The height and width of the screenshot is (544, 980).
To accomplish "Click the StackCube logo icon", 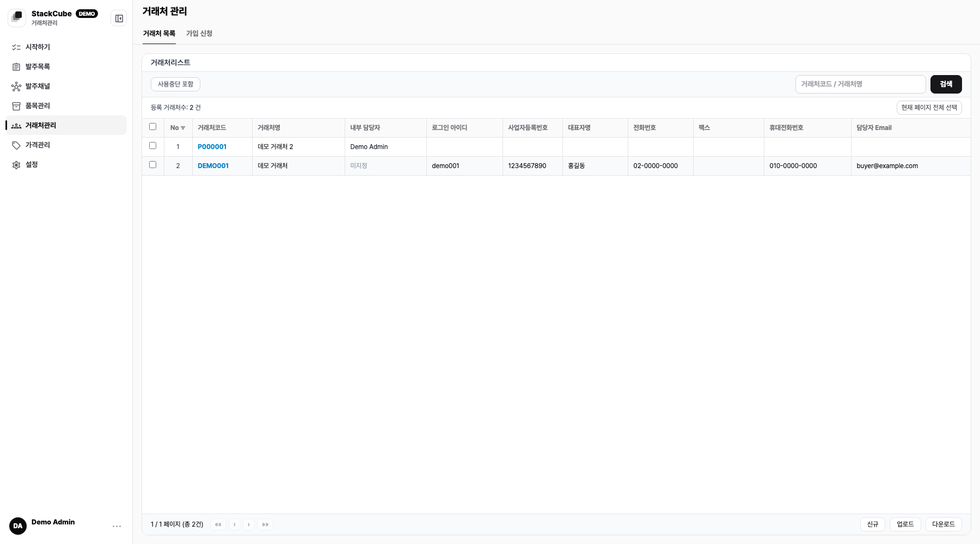I will [x=17, y=18].
